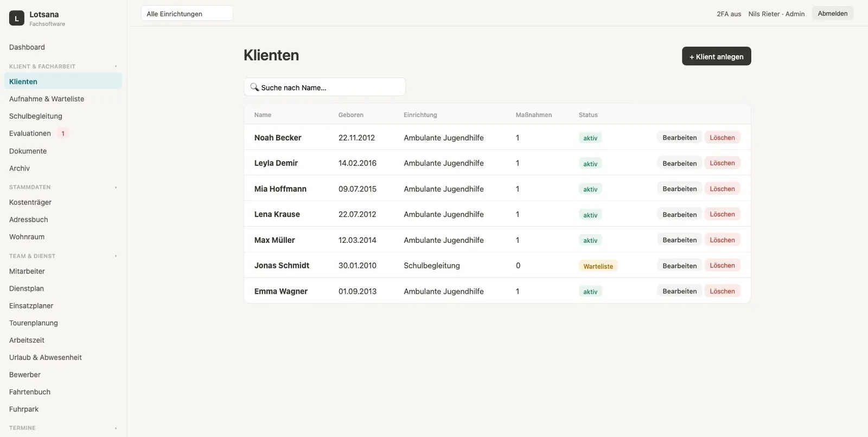The image size is (868, 437).
Task: Click Bearbeiten for Leyla Demir
Action: click(x=679, y=163)
